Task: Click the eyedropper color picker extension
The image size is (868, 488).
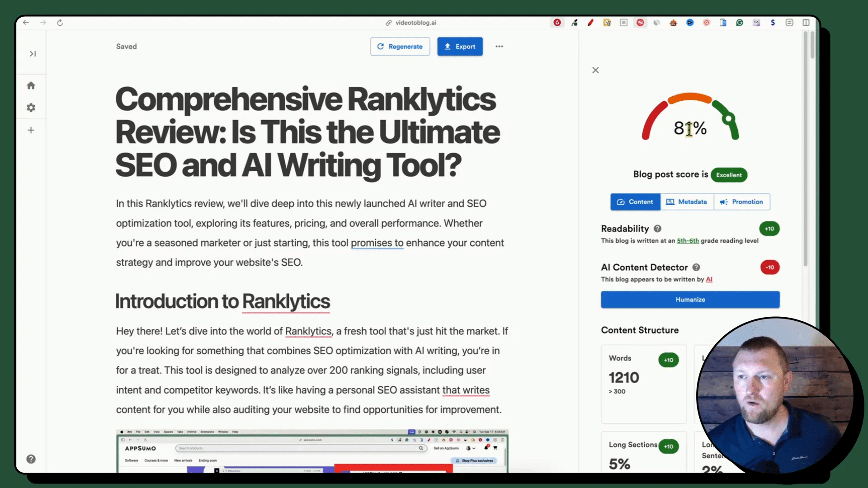Action: click(x=574, y=23)
